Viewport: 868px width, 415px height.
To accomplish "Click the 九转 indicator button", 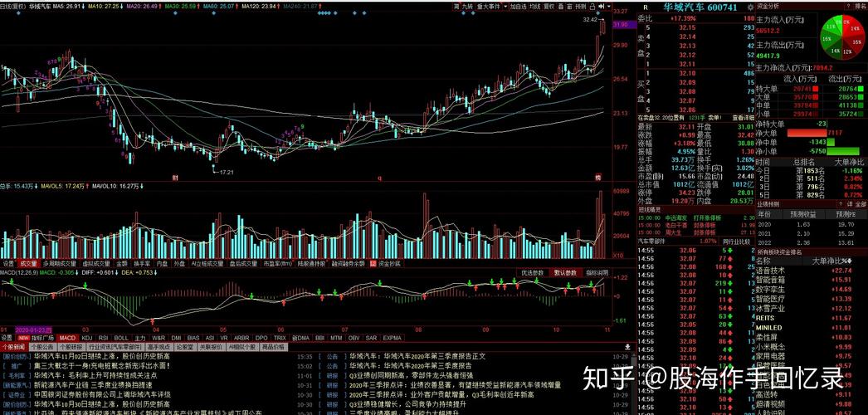I will (467, 7).
